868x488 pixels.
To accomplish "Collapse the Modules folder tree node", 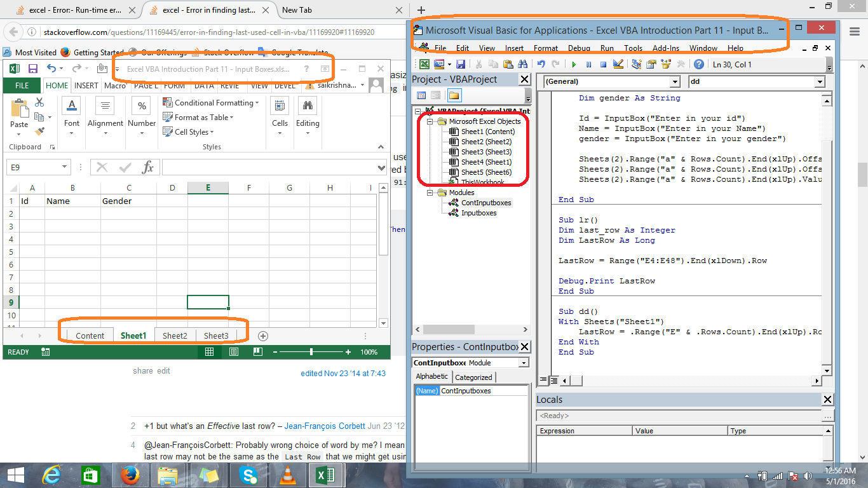I will tap(430, 193).
